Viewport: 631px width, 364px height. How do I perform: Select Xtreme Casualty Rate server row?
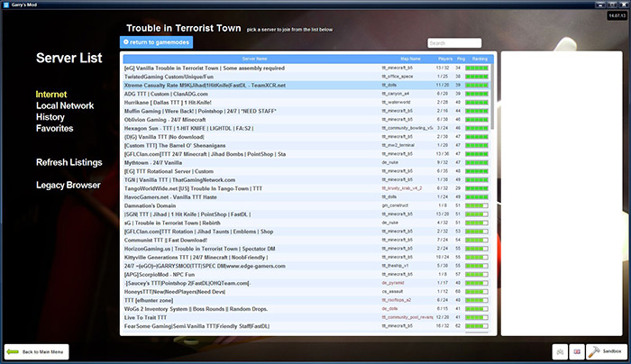(x=306, y=86)
